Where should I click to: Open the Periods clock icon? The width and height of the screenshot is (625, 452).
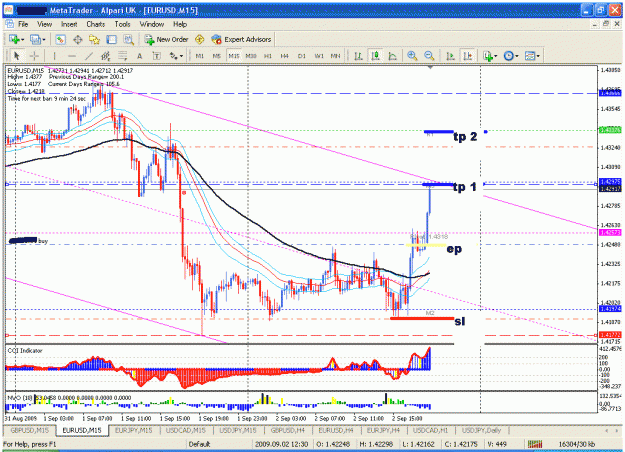click(509, 56)
